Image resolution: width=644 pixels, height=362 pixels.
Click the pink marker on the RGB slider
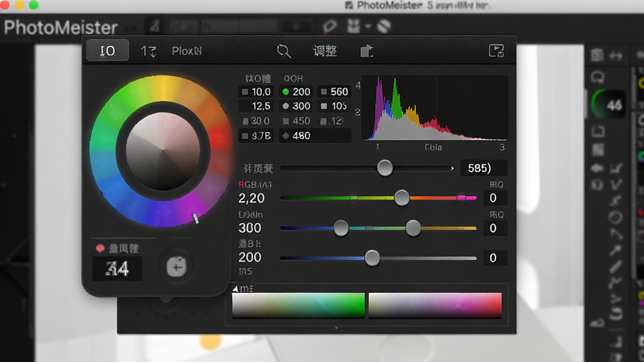click(x=461, y=198)
